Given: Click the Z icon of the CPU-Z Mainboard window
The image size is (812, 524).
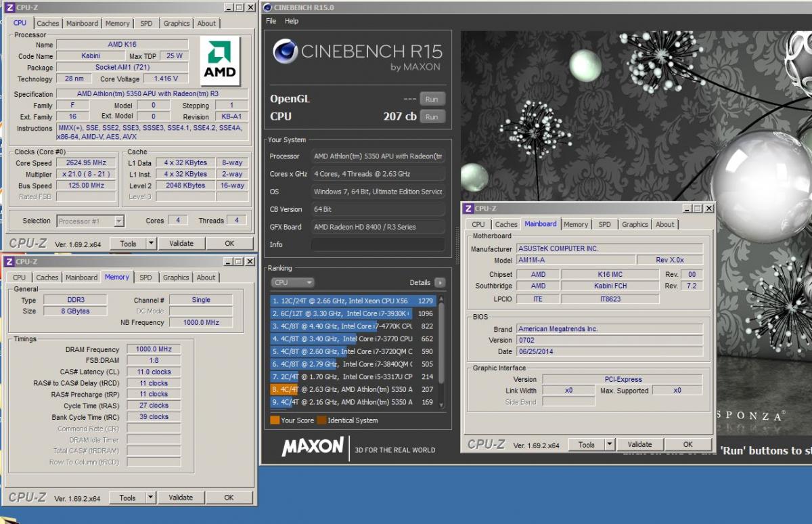Looking at the screenshot, I should pyautogui.click(x=468, y=209).
